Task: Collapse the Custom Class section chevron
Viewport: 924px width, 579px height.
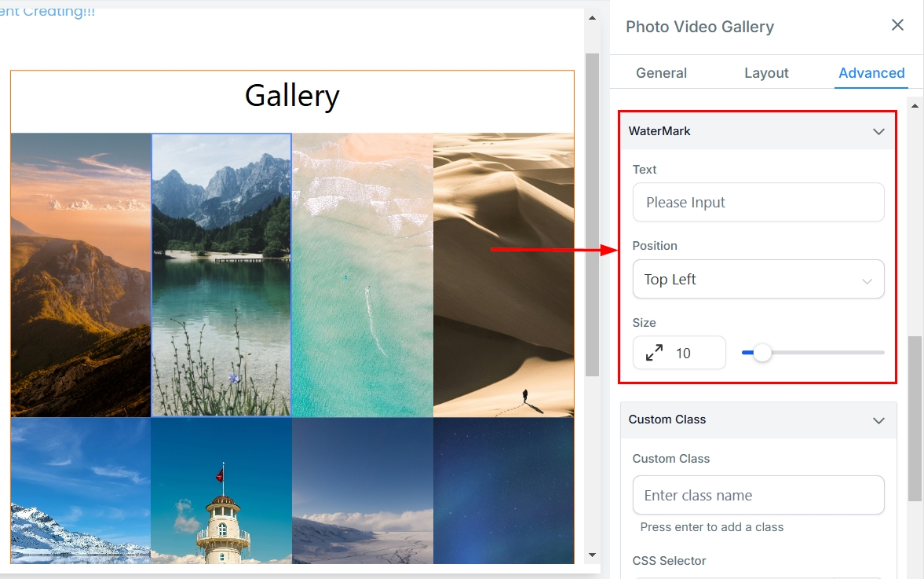Action: point(878,420)
